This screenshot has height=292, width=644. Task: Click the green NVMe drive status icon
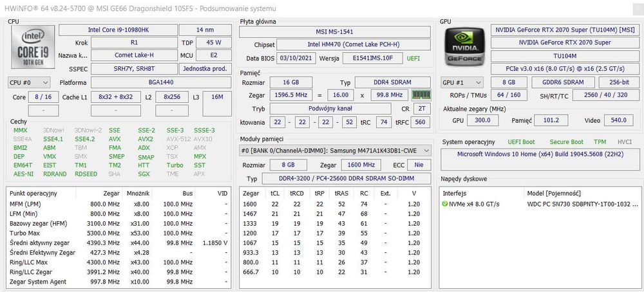pos(445,204)
